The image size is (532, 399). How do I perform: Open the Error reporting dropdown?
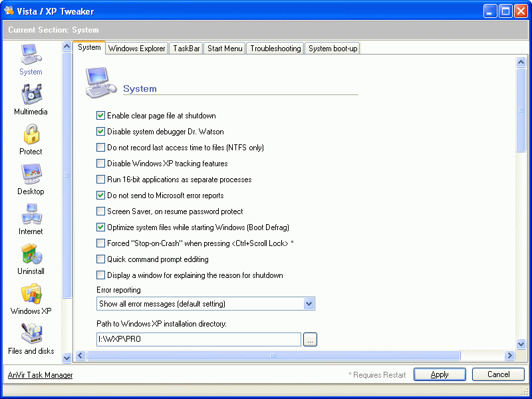coord(205,304)
